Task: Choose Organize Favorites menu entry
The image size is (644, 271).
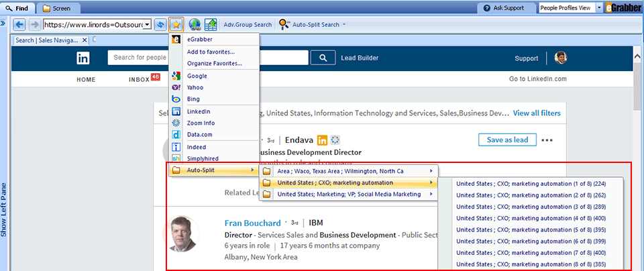Action: (x=214, y=64)
